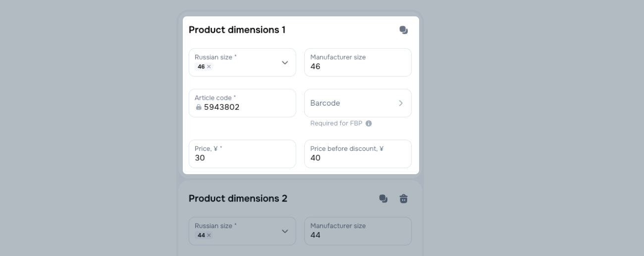Open Barcode using the right arrow
Viewport: 644px width, 256px height.
[x=400, y=103]
